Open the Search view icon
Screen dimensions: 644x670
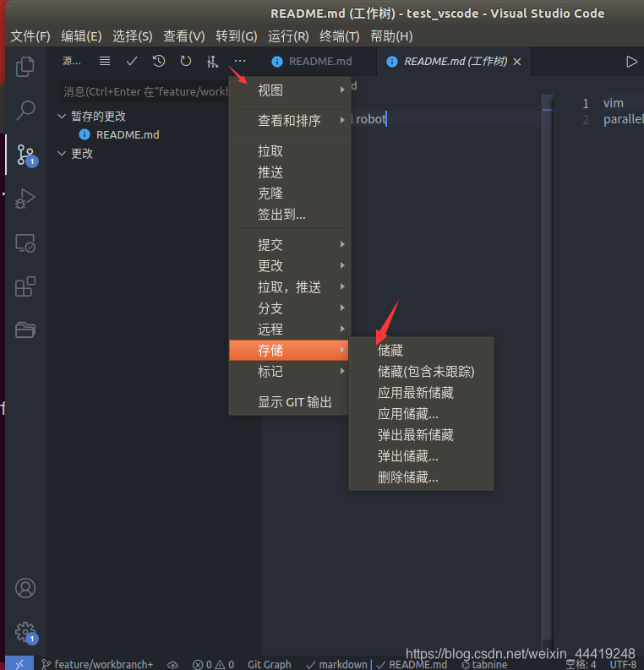pos(25,110)
